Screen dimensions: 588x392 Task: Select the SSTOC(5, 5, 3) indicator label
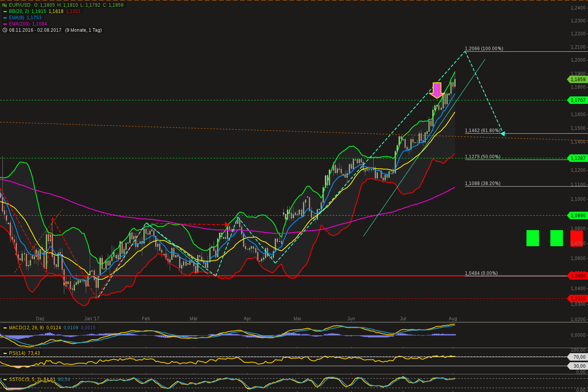click(x=25, y=379)
